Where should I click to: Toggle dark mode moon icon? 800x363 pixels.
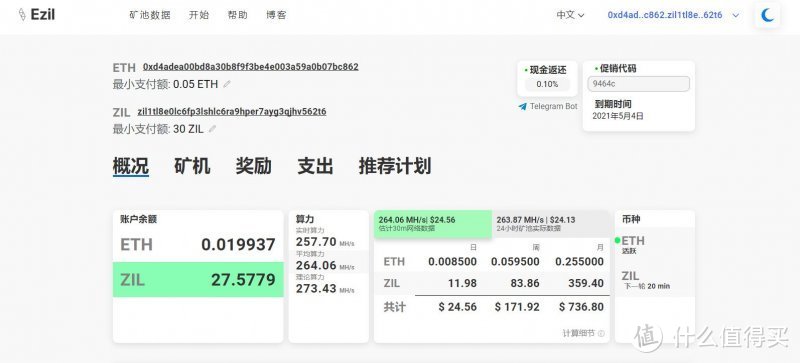coord(767,15)
